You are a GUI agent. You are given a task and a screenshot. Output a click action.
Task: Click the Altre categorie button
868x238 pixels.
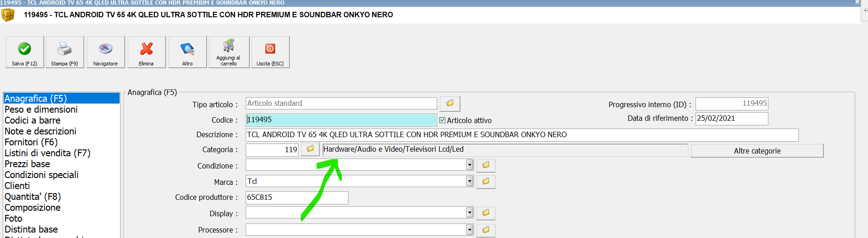757,151
